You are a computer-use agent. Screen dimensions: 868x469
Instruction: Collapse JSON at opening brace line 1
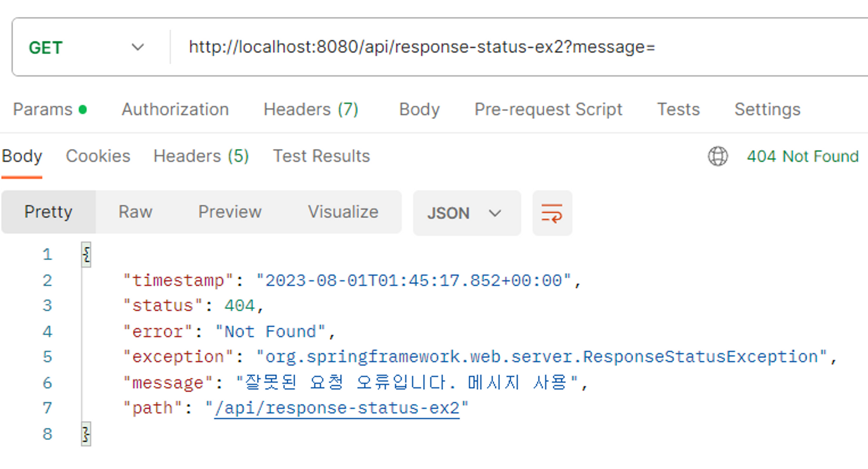(86, 254)
